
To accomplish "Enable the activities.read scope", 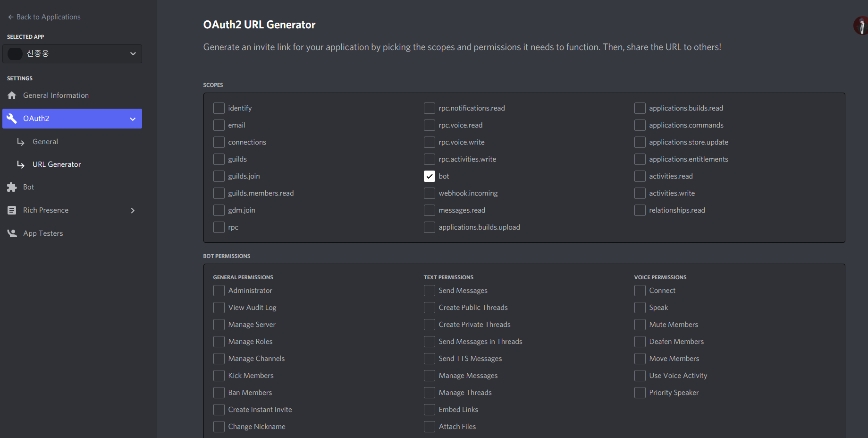I will (640, 176).
